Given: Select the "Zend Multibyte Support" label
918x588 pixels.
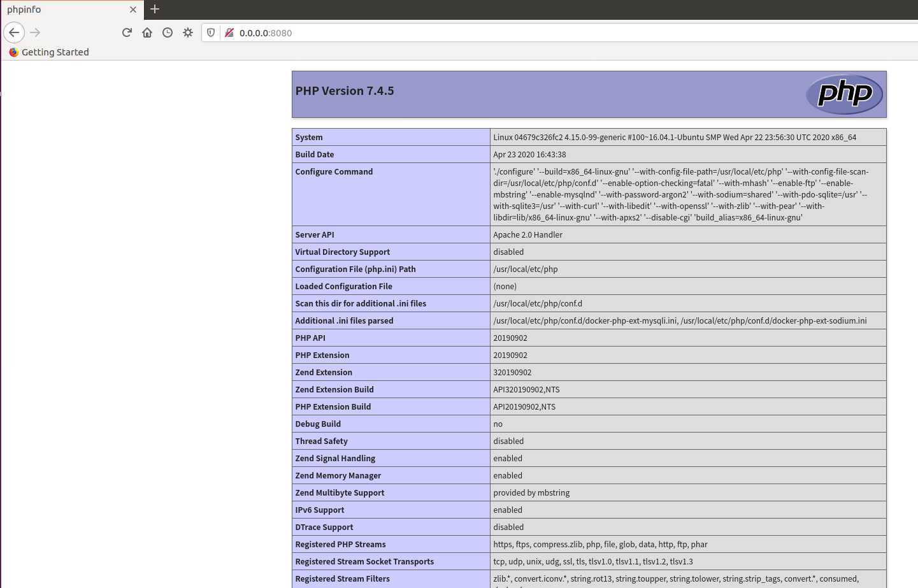Looking at the screenshot, I should tap(340, 493).
